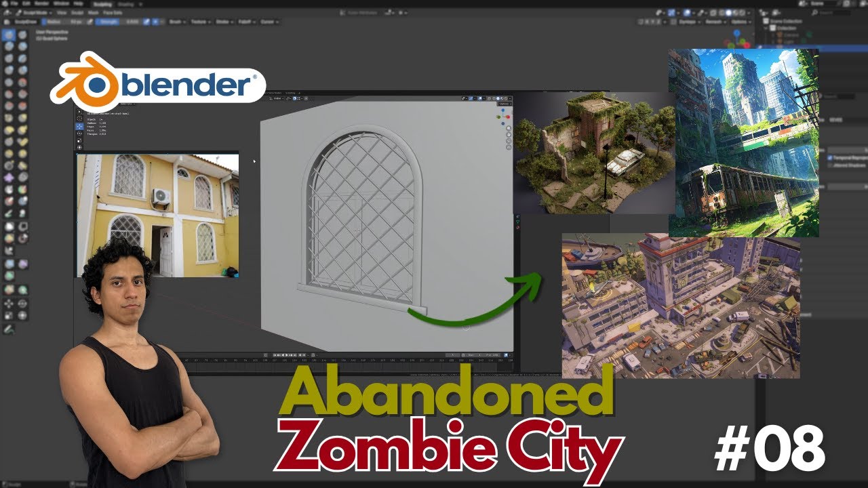Select the Crease sculpt brush
The height and width of the screenshot is (488, 868).
pyautogui.click(x=9, y=82)
